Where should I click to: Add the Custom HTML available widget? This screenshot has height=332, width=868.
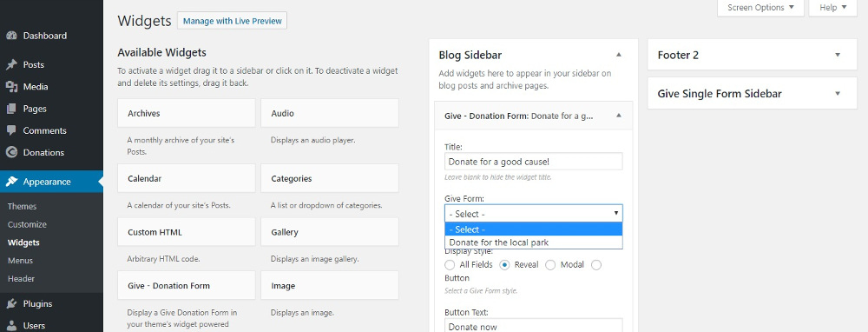(x=187, y=232)
